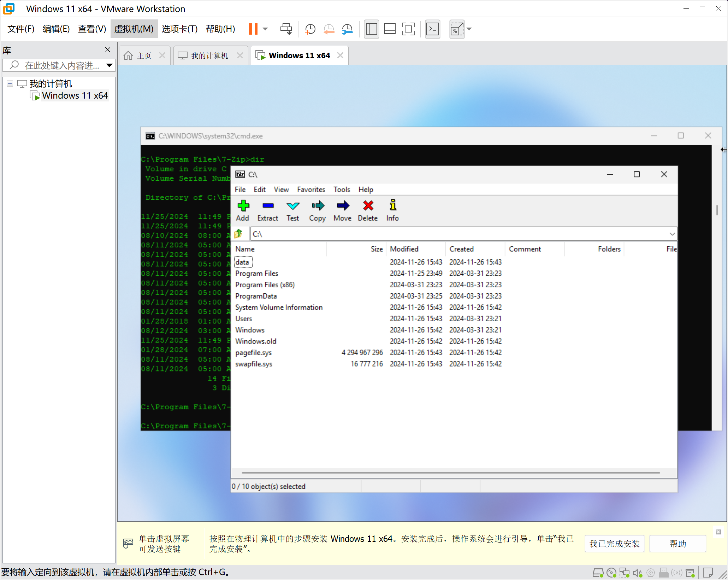Open the snapshot manager icon
This screenshot has width=728, height=580.
coord(348,29)
